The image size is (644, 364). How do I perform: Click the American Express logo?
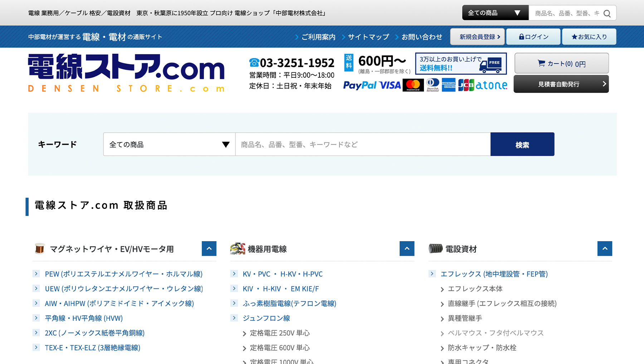(x=449, y=85)
